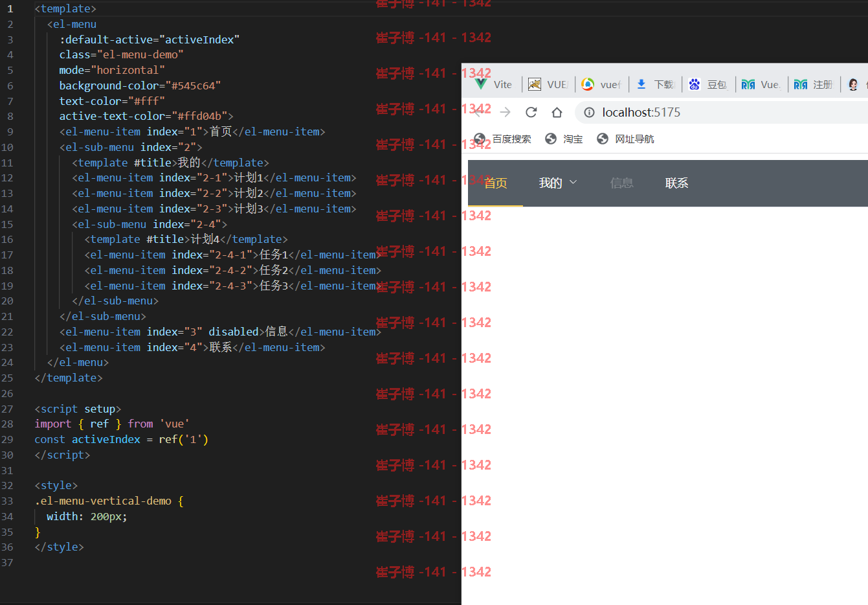The width and height of the screenshot is (868, 605).
Task: Select the 联系 menu item
Action: tap(676, 183)
